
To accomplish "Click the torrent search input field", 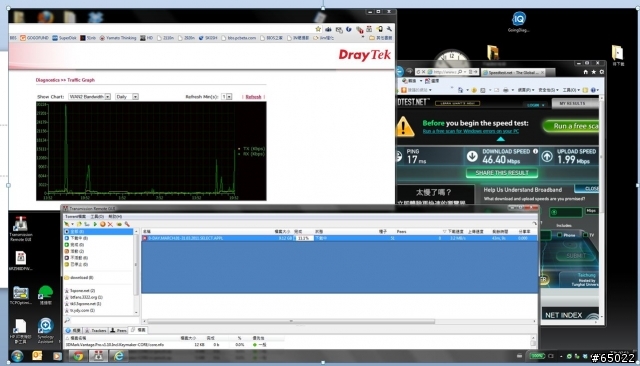I will 105,320.
